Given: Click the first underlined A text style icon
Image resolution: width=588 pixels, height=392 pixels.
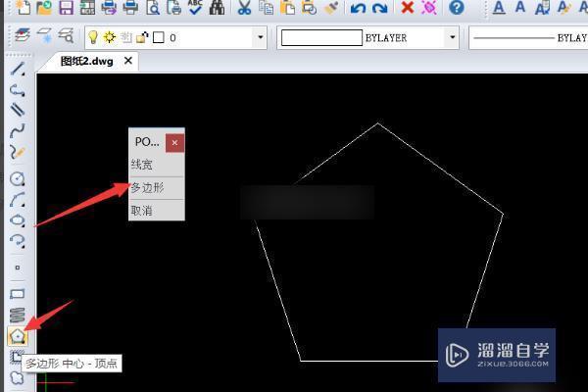Looking at the screenshot, I should (x=499, y=7).
